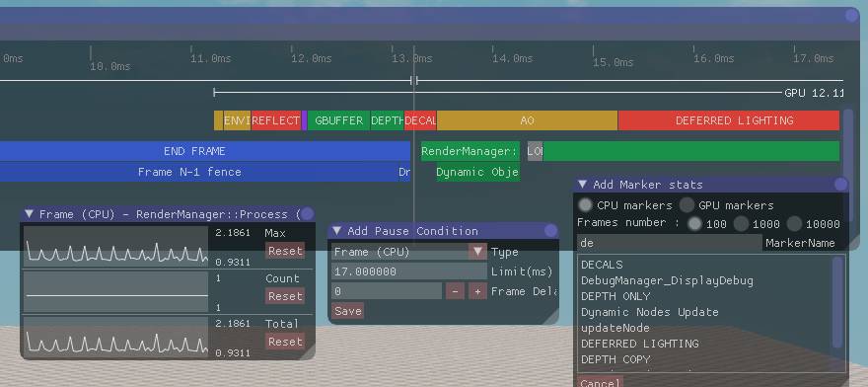The width and height of the screenshot is (868, 387).
Task: Click the small purple timeline block
Action: [304, 120]
